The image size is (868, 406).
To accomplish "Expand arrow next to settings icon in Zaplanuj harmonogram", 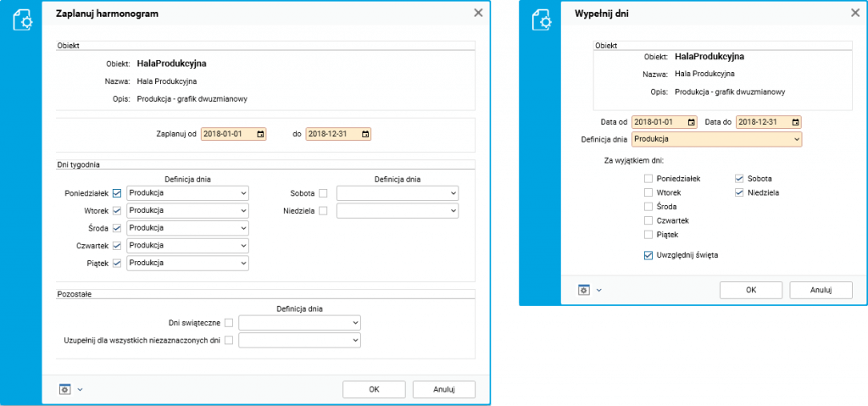I will pyautogui.click(x=80, y=389).
